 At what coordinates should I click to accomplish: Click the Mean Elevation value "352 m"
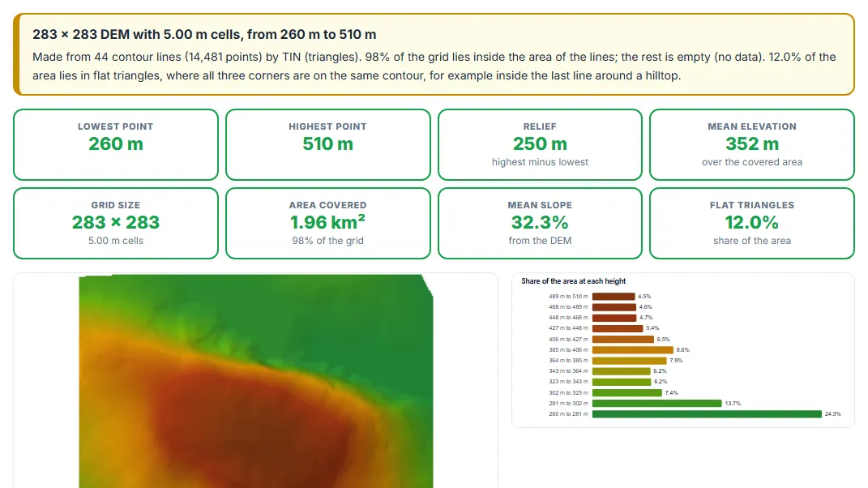coord(752,144)
